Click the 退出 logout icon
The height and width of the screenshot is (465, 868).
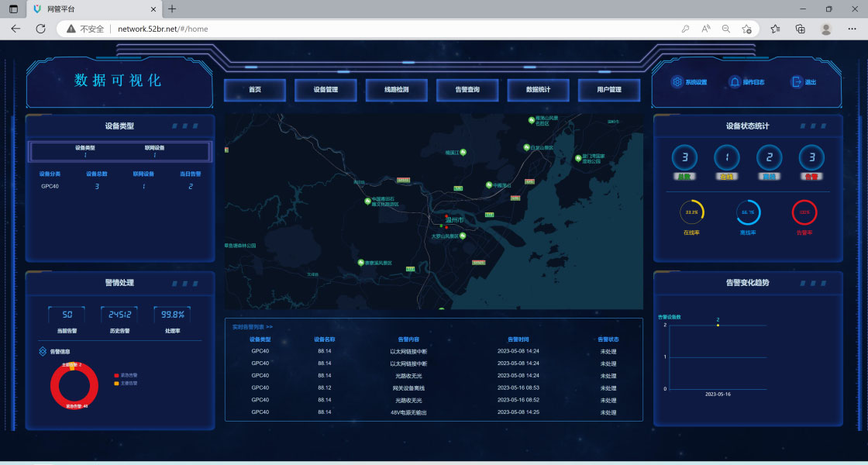[x=796, y=82]
